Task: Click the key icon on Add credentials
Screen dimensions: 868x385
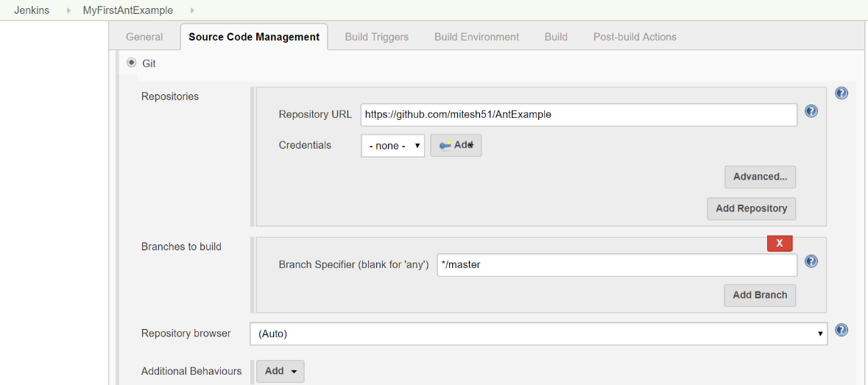Action: pos(445,146)
